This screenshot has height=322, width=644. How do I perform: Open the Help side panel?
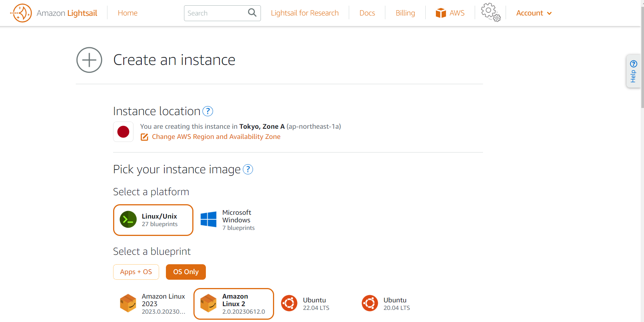click(x=633, y=71)
